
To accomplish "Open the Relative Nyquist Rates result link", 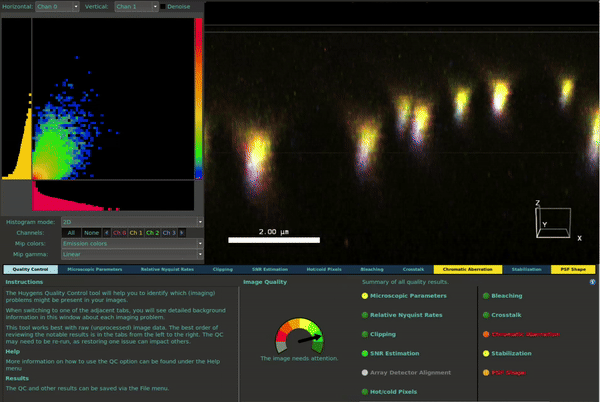I will 405,315.
